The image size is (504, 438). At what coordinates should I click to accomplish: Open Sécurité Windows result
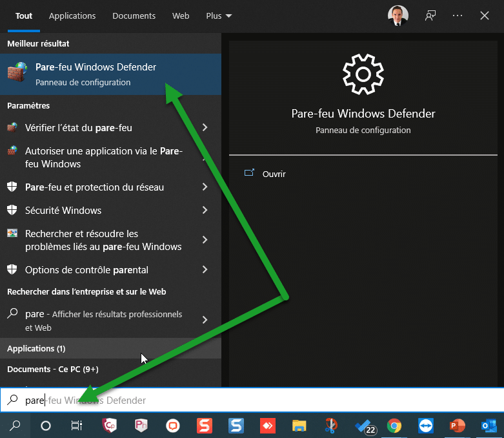coord(63,211)
